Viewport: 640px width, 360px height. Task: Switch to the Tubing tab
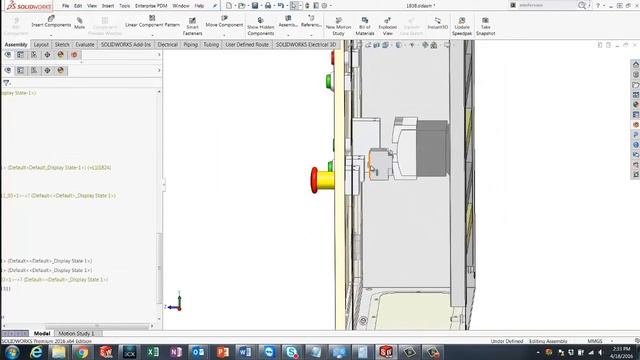211,44
